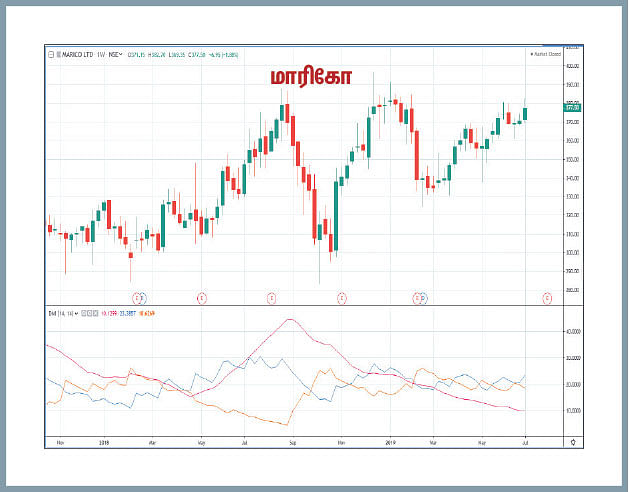
Task: Click the 20.0000 DMI axis label
Action: [x=574, y=384]
